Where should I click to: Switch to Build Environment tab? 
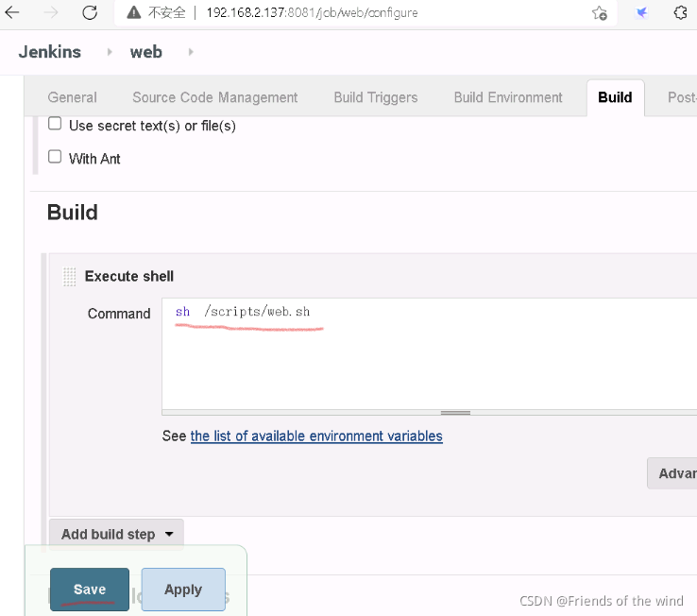point(508,97)
